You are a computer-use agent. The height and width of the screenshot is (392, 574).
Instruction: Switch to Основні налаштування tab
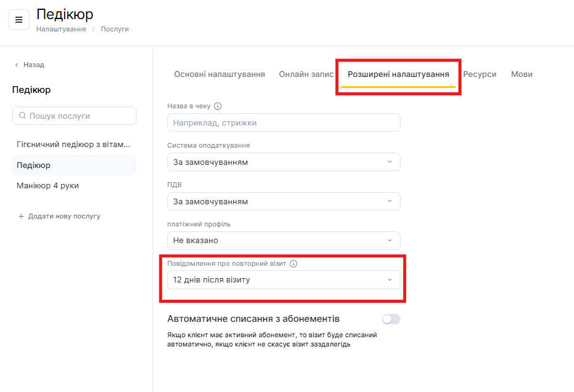[220, 74]
